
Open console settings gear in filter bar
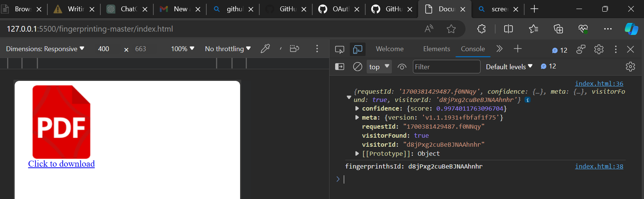[x=630, y=67]
